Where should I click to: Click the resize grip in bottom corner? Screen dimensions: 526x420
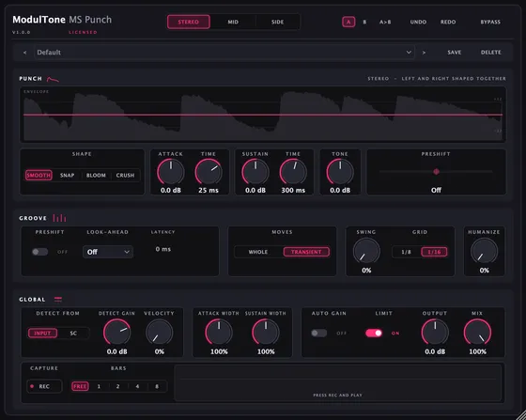tap(521, 415)
